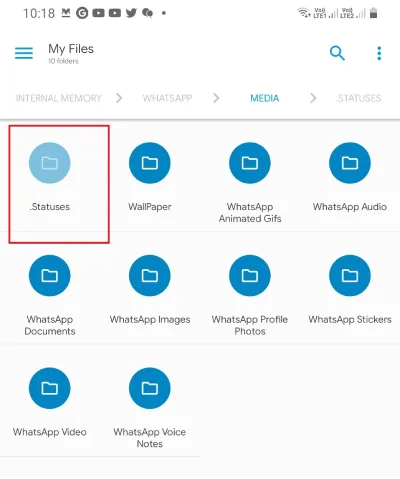Tap the Google notification icon in status bar
The height and width of the screenshot is (479, 400).
pyautogui.click(x=82, y=13)
